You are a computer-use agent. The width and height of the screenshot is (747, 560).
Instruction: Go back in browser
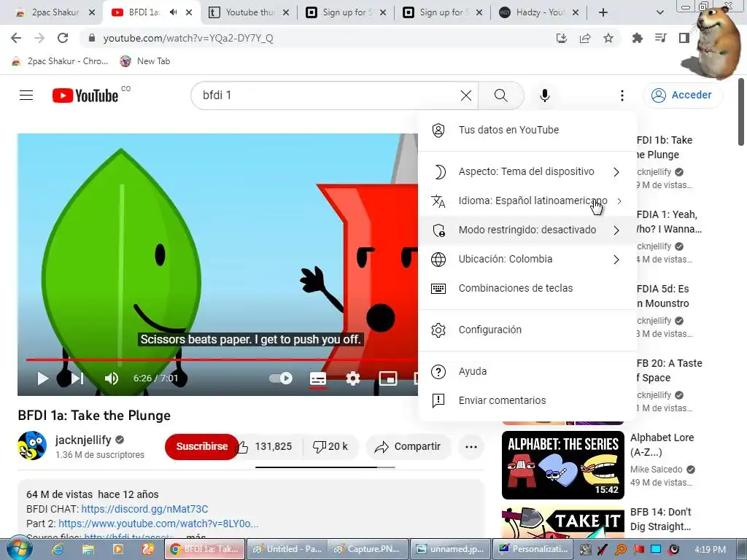16,38
